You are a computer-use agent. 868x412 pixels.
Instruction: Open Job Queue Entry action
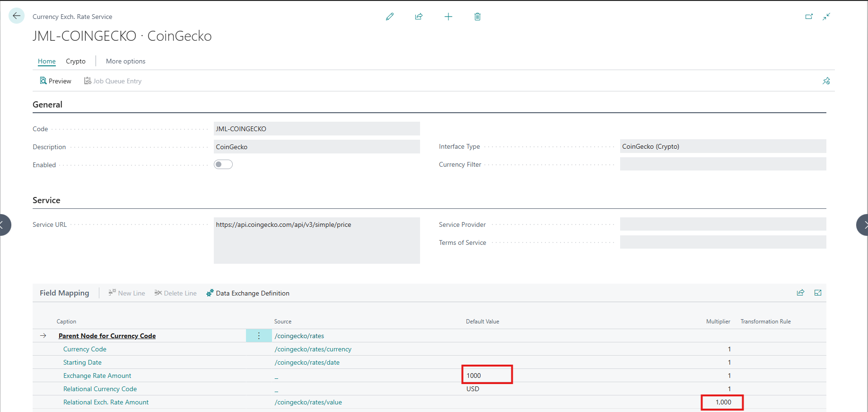[113, 81]
